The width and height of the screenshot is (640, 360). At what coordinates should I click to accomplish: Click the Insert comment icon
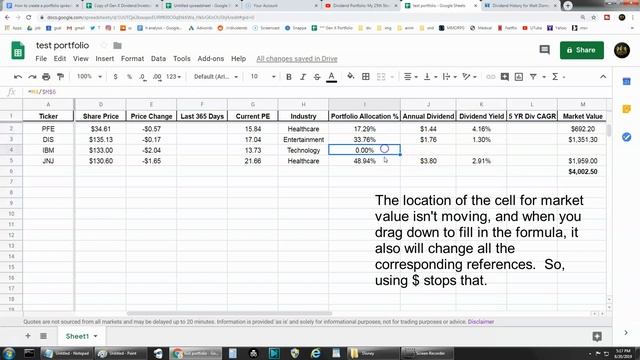pos(505,77)
